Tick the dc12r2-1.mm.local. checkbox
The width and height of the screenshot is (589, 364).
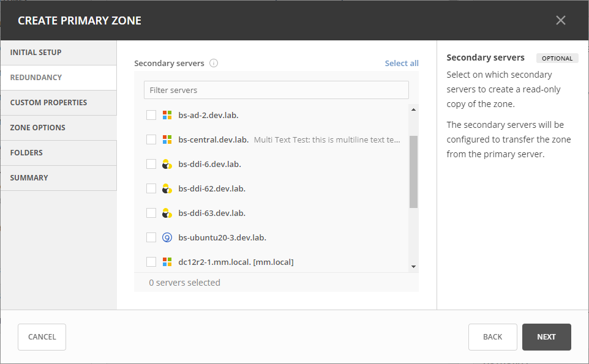(151, 262)
